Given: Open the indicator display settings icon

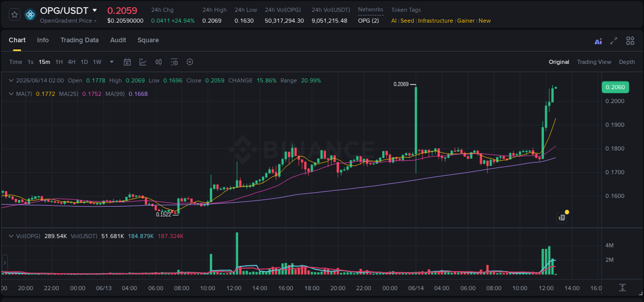Looking at the screenshot, I should (x=174, y=62).
